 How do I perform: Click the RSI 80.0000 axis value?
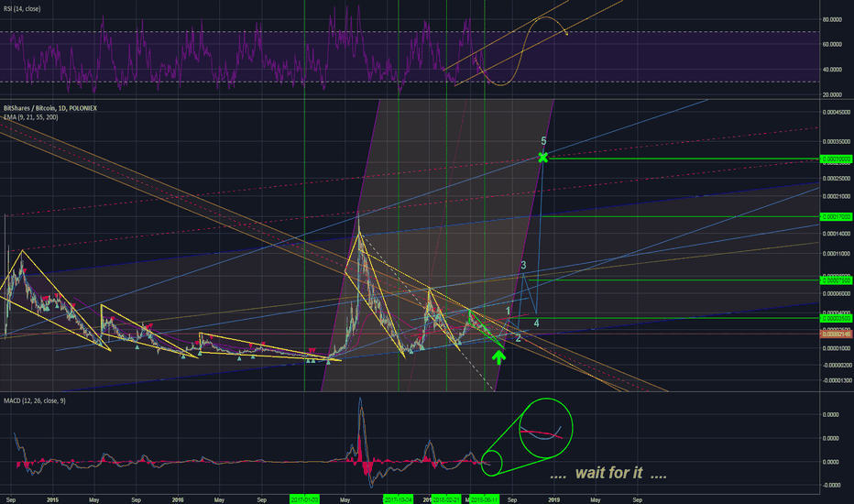[x=832, y=19]
